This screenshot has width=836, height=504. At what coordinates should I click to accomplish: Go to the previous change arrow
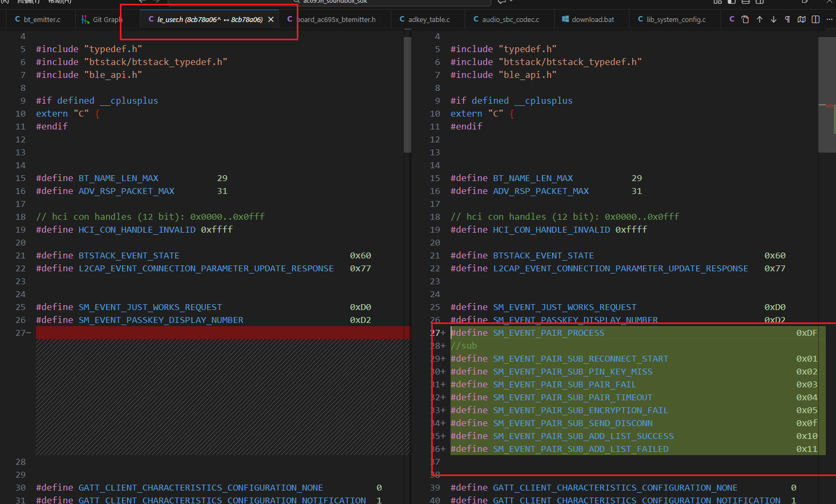point(760,19)
